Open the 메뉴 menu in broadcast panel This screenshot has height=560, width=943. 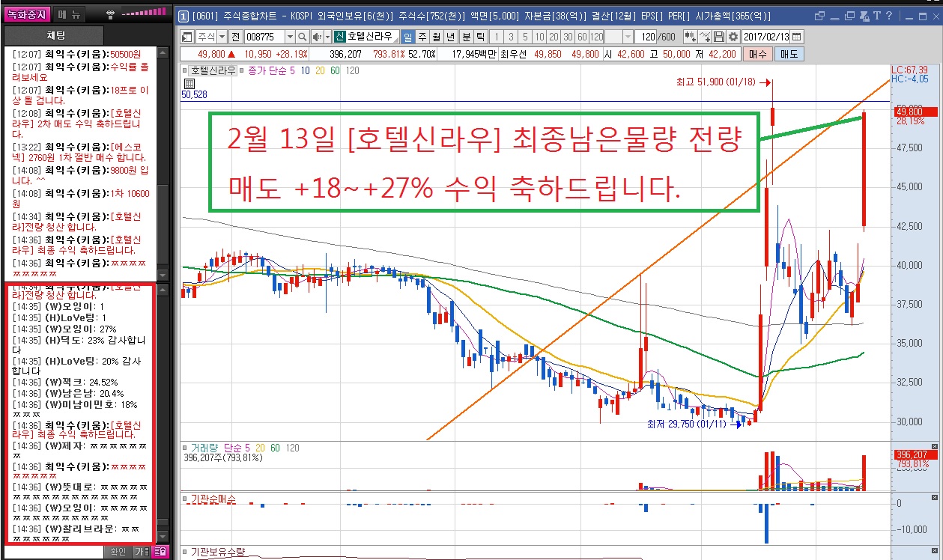(x=71, y=14)
